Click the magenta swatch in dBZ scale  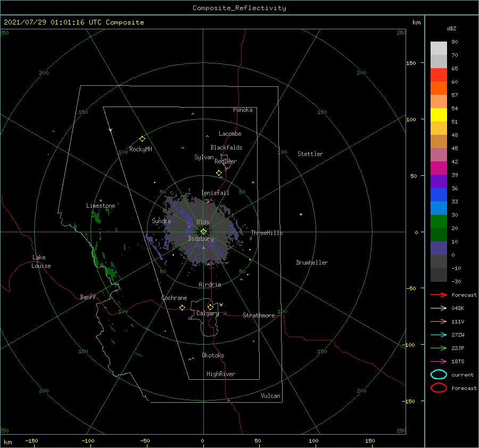(439, 168)
